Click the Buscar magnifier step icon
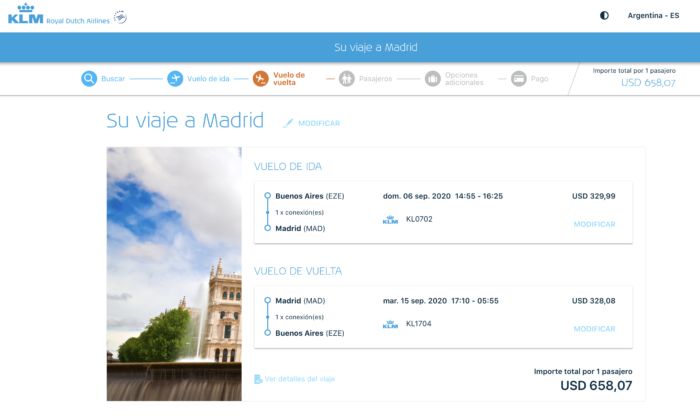The width and height of the screenshot is (700, 417). [x=89, y=79]
